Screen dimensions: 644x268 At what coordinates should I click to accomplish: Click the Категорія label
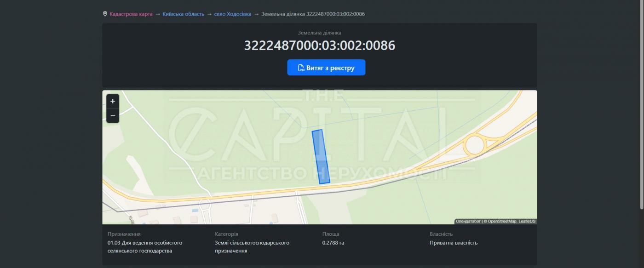pos(226,234)
